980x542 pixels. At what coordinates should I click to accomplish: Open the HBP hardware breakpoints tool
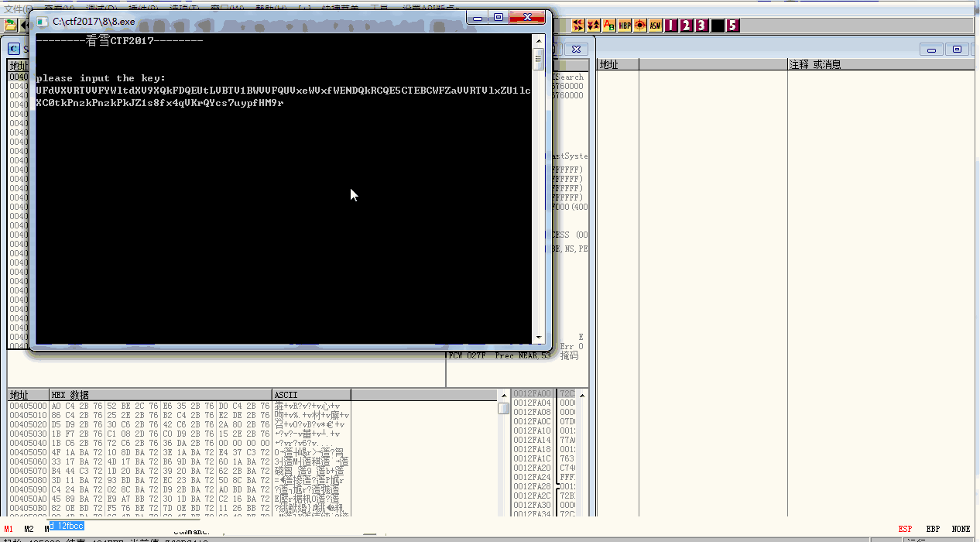point(625,26)
